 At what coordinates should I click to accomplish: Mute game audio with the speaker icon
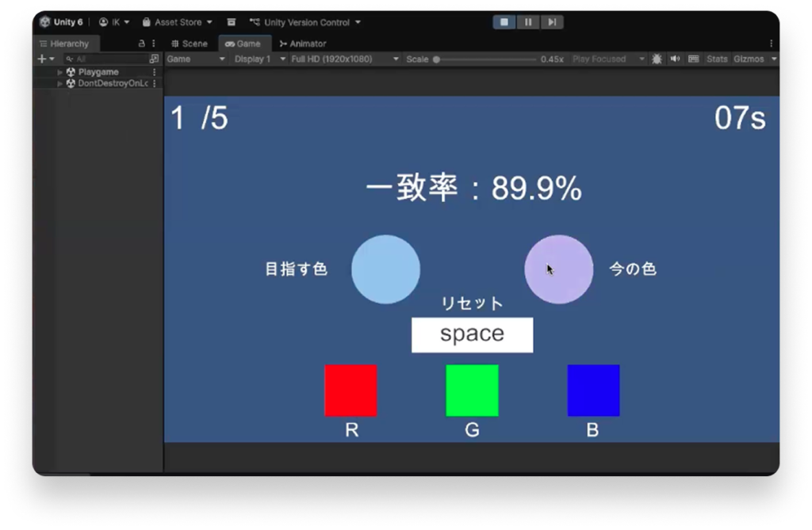coord(676,59)
